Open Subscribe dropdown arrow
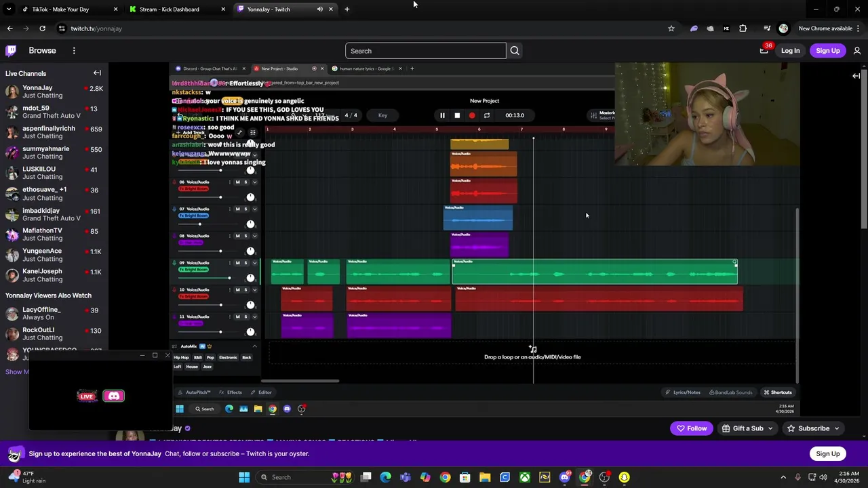This screenshot has width=868, height=488. click(x=837, y=428)
